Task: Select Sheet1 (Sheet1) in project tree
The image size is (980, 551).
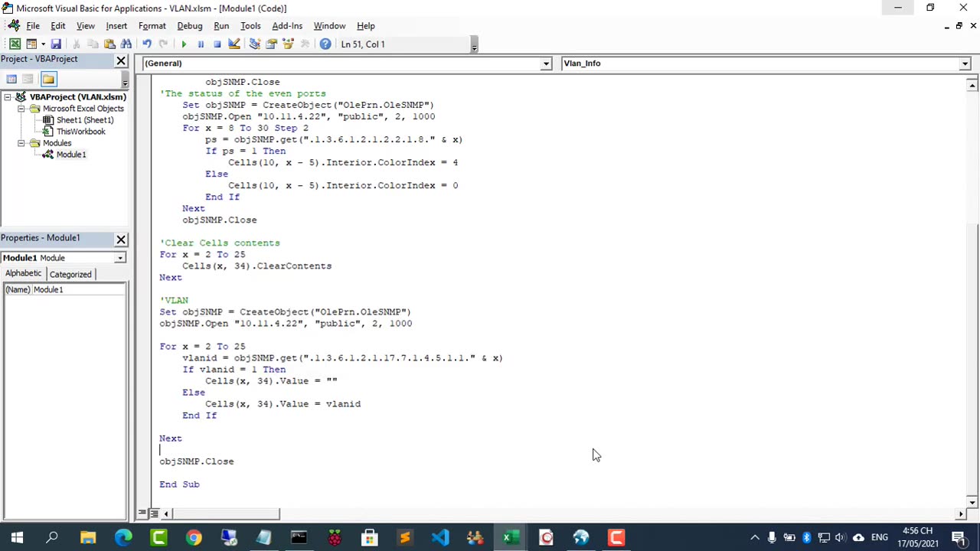Action: click(x=85, y=120)
